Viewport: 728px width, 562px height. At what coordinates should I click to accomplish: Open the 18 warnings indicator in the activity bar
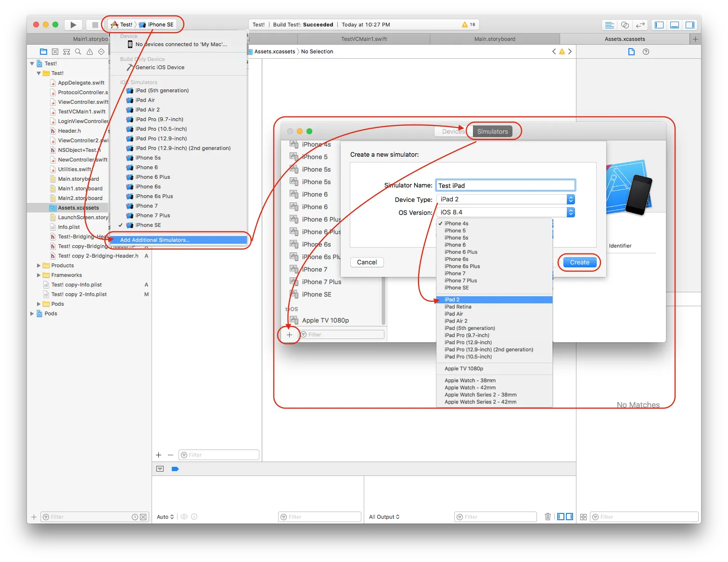pos(468,25)
